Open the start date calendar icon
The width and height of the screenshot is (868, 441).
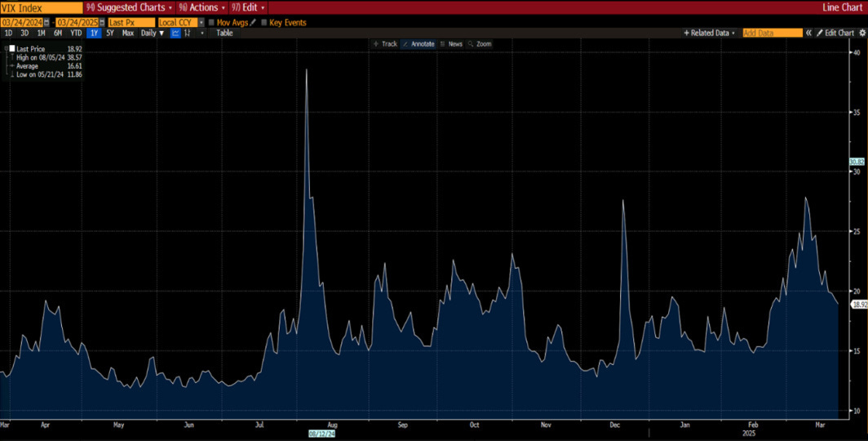[46, 23]
